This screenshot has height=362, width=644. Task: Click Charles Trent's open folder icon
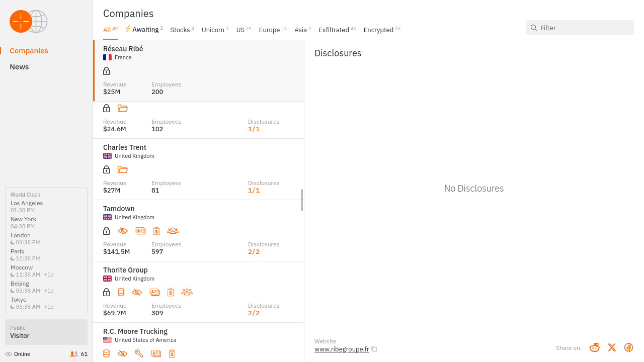click(122, 169)
